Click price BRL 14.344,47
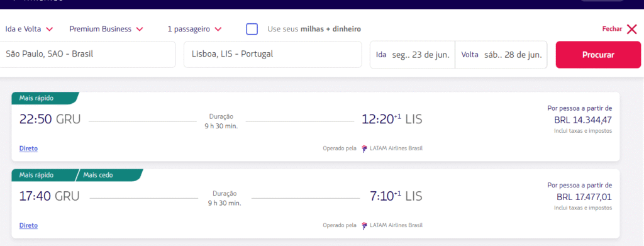The height and width of the screenshot is (246, 644). (583, 120)
